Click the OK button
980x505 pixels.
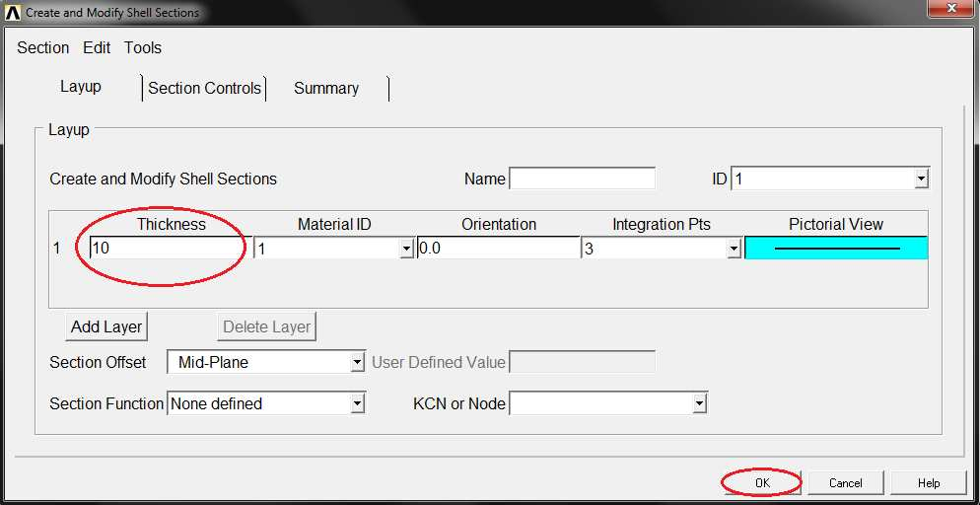point(762,483)
